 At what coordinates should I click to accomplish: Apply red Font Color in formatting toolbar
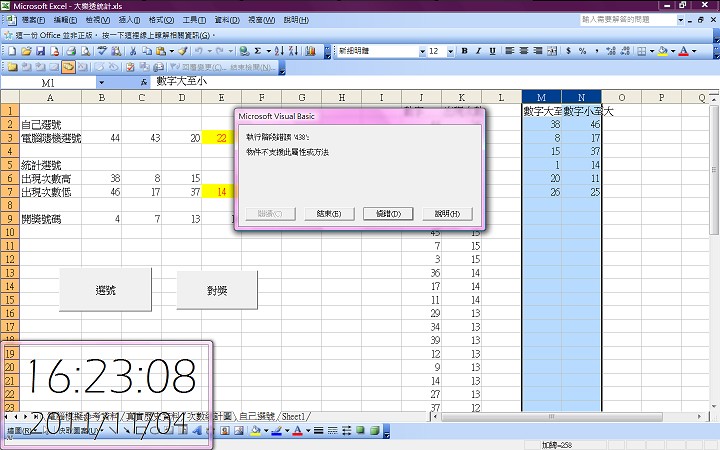pyautogui.click(x=684, y=51)
